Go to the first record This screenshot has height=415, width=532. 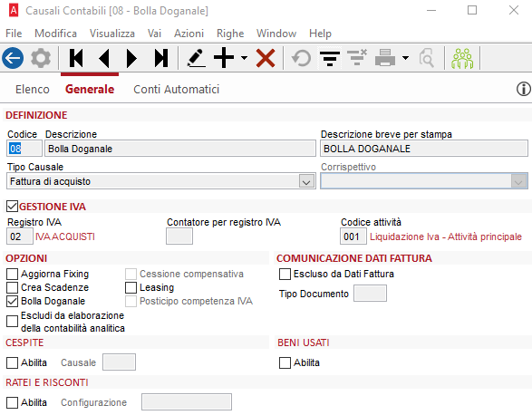[75, 58]
